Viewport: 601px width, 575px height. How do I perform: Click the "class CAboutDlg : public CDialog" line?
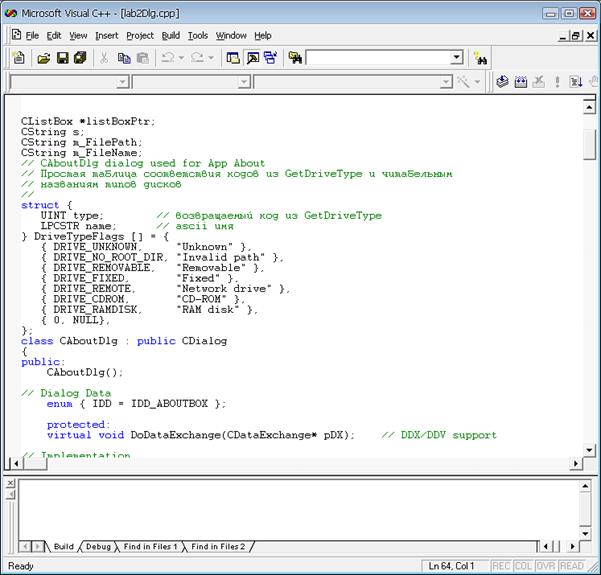click(x=124, y=341)
